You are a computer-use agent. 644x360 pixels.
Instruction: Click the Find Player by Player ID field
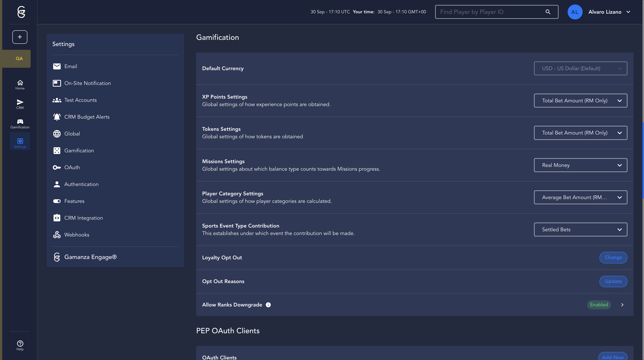(490, 12)
